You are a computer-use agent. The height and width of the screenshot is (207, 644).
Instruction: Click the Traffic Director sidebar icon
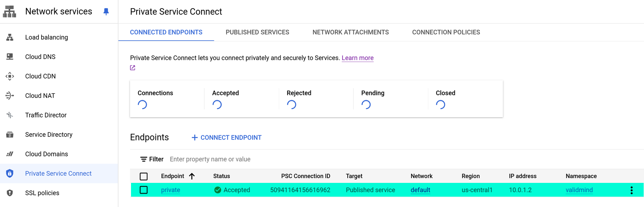point(10,115)
